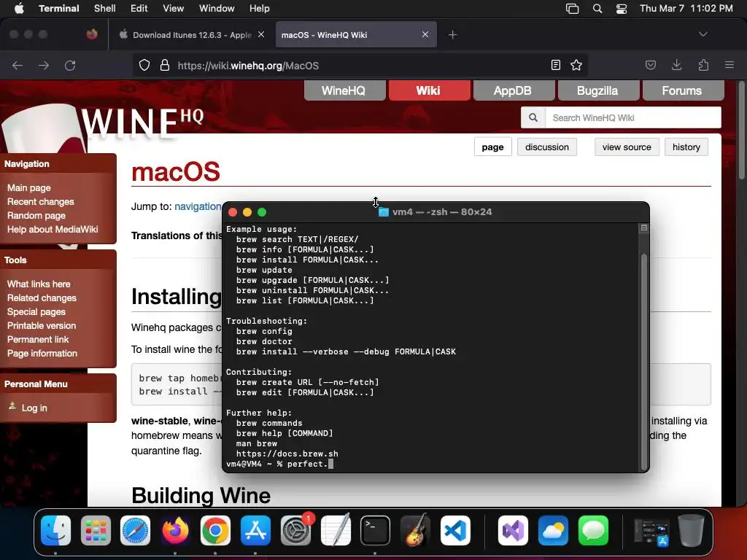
Task: Toggle Reader View in address bar
Action: pyautogui.click(x=555, y=65)
